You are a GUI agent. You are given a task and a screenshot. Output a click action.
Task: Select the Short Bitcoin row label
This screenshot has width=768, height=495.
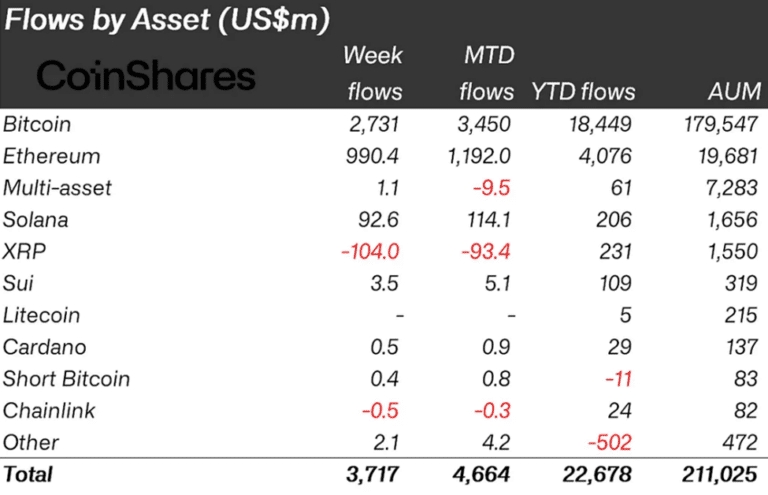click(x=66, y=379)
